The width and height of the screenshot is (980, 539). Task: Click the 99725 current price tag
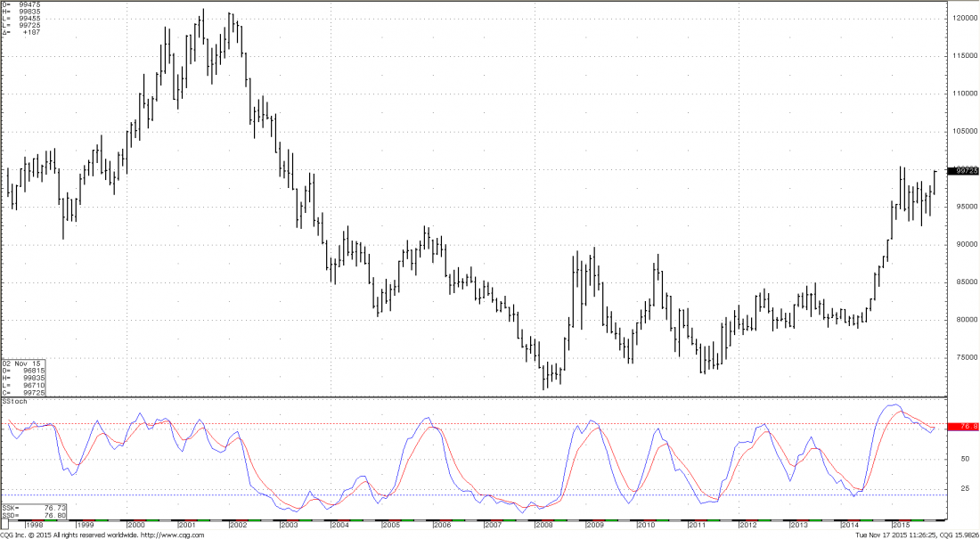coord(962,170)
